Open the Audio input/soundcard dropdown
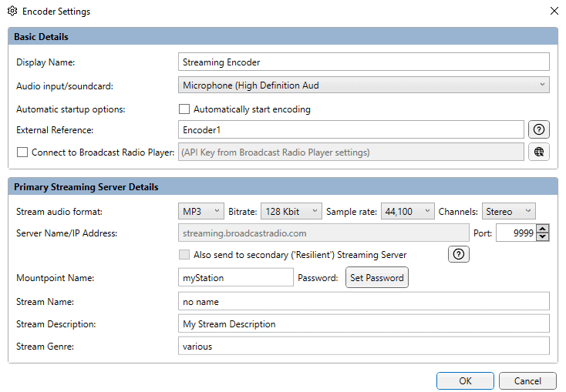This screenshot has height=392, width=566. 364,85
